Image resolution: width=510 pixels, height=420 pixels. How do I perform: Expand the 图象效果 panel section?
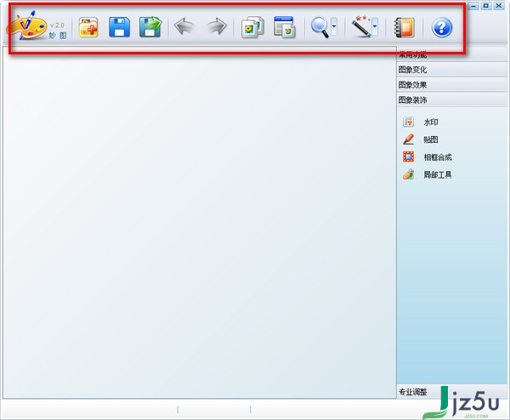[452, 85]
